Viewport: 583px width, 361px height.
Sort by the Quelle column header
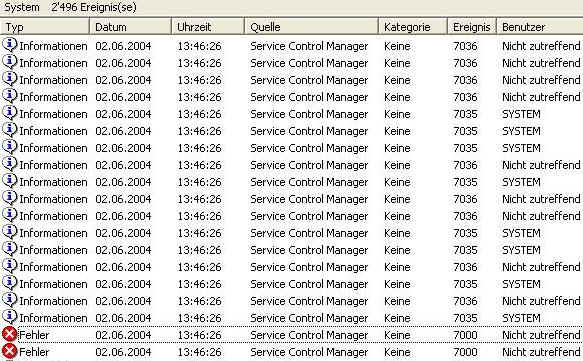pos(311,27)
